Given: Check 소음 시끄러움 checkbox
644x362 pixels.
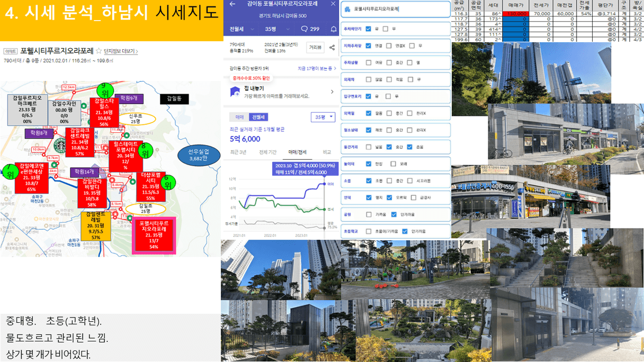Looking at the screenshot, I should (x=410, y=180).
